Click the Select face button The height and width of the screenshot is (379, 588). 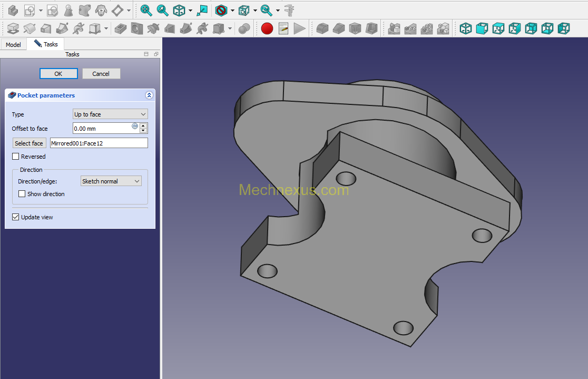(29, 143)
